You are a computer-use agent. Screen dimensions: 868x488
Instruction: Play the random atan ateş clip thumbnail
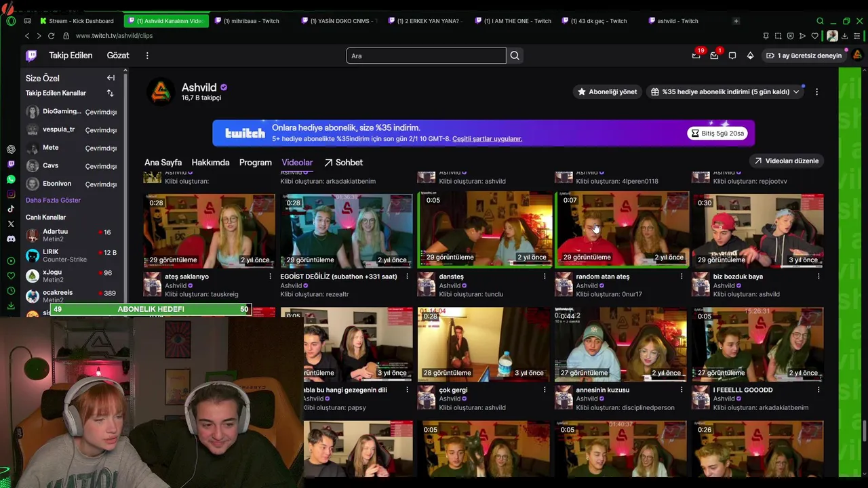coord(622,229)
